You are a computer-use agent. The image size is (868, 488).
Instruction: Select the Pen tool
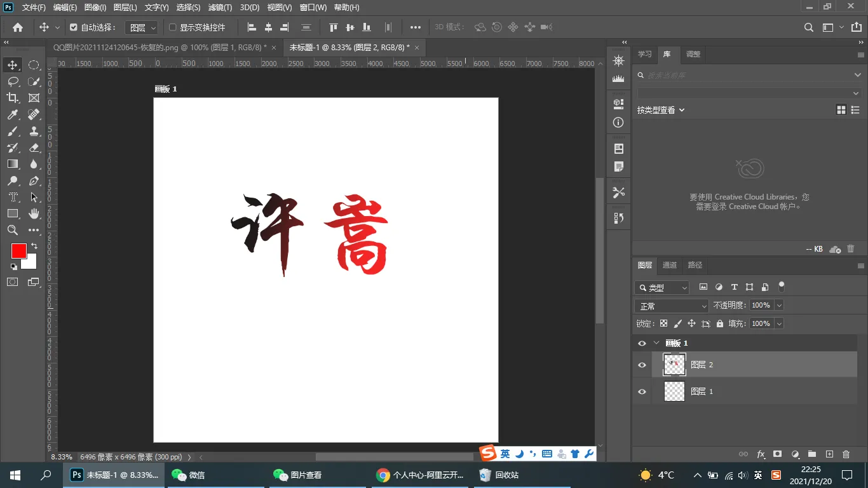coord(34,180)
